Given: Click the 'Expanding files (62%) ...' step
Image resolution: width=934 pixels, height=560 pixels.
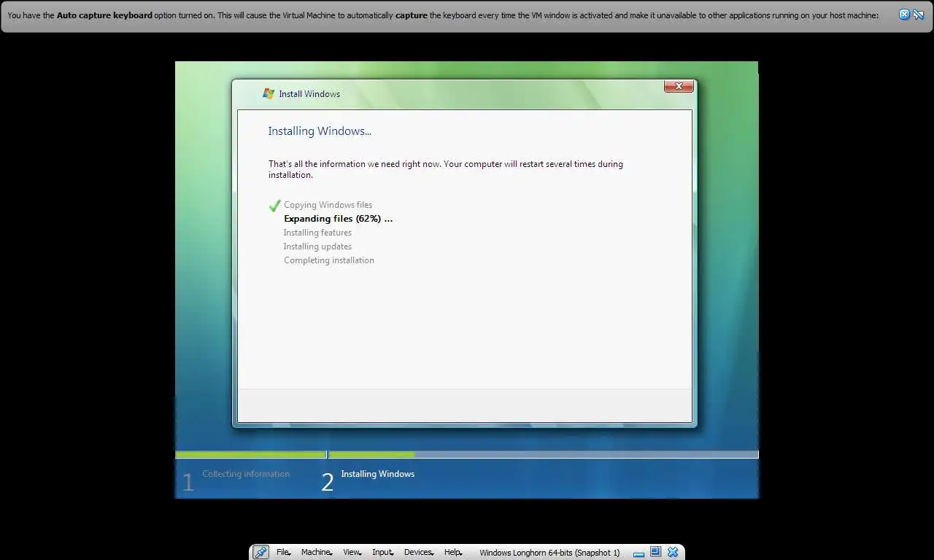Looking at the screenshot, I should pyautogui.click(x=338, y=219).
